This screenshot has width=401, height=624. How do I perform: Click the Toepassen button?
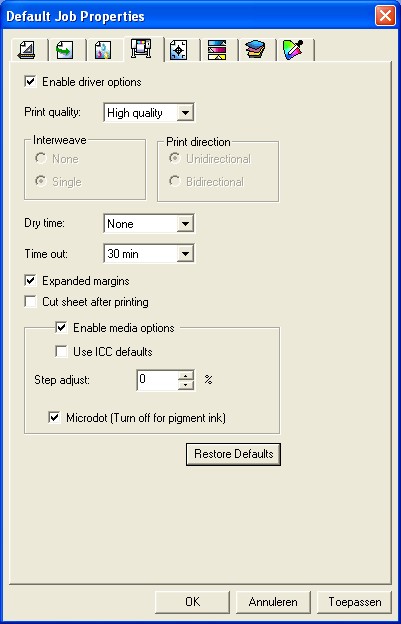355,602
